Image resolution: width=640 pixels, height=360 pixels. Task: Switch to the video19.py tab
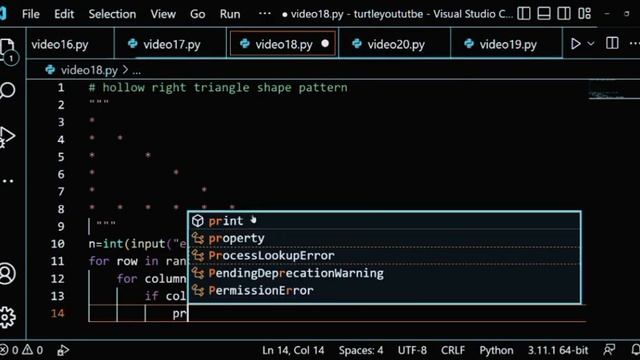point(507,44)
